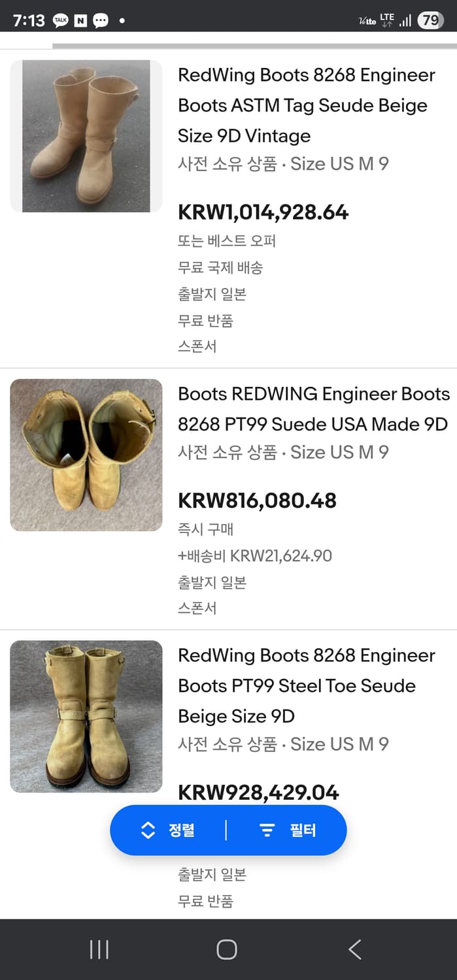Tap the filter lines icon inside 필터 button
Viewport: 457px width, 980px height.
pos(267,830)
